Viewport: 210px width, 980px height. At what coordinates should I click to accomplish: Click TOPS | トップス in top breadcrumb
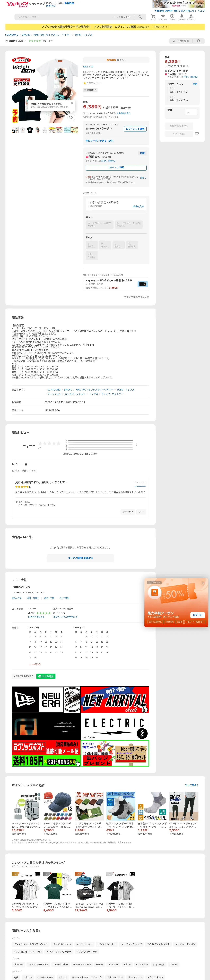coord(83,35)
